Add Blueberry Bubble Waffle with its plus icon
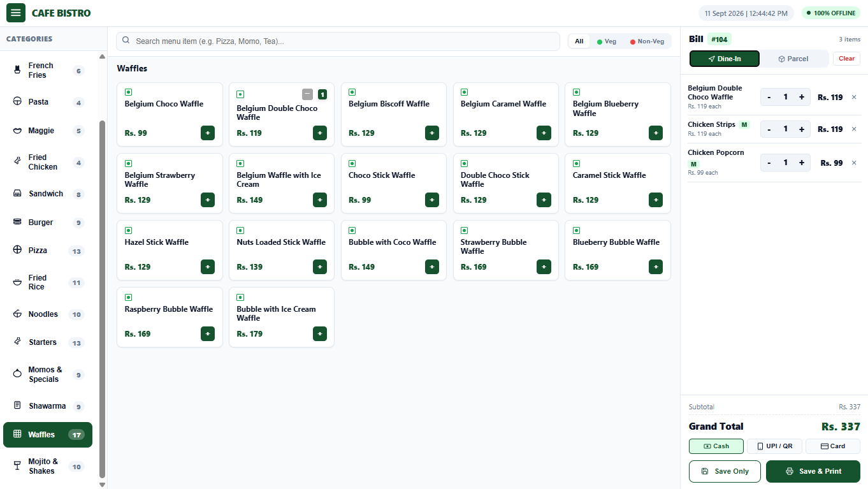 (x=656, y=266)
